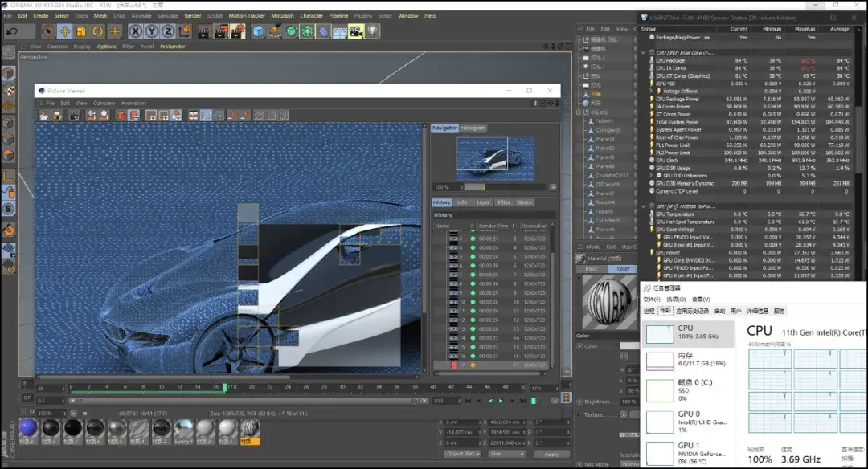Collapse the obj.obj tree node

click(x=579, y=112)
